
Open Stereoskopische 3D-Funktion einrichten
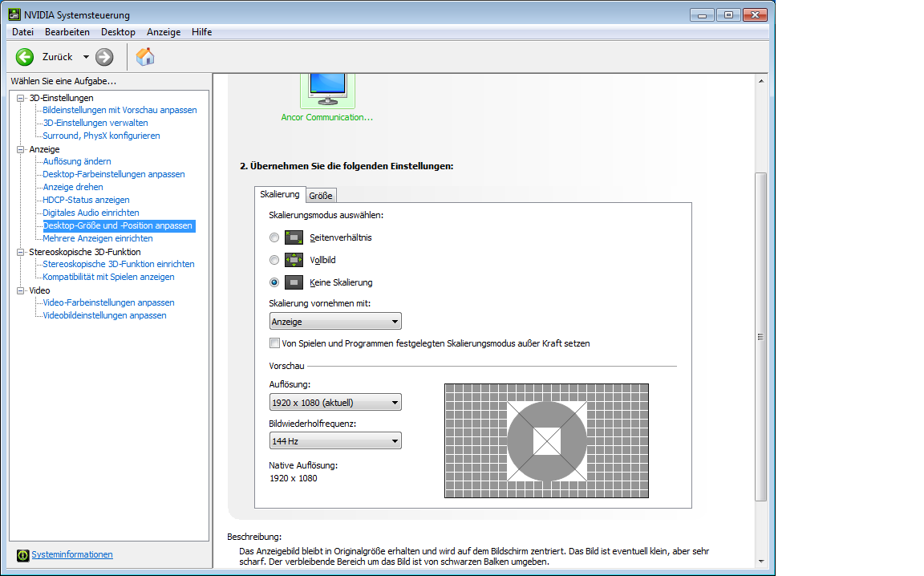[x=119, y=264]
